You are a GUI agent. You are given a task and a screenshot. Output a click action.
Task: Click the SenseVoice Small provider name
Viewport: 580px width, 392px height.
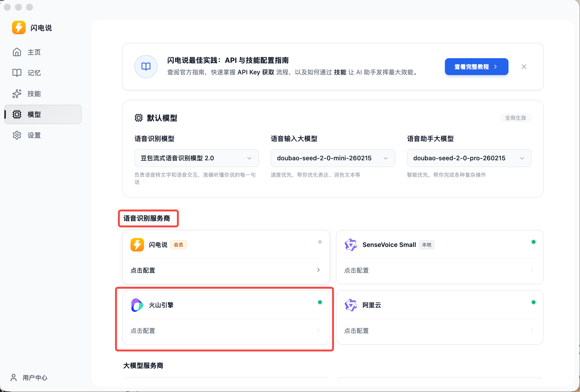pyautogui.click(x=389, y=245)
